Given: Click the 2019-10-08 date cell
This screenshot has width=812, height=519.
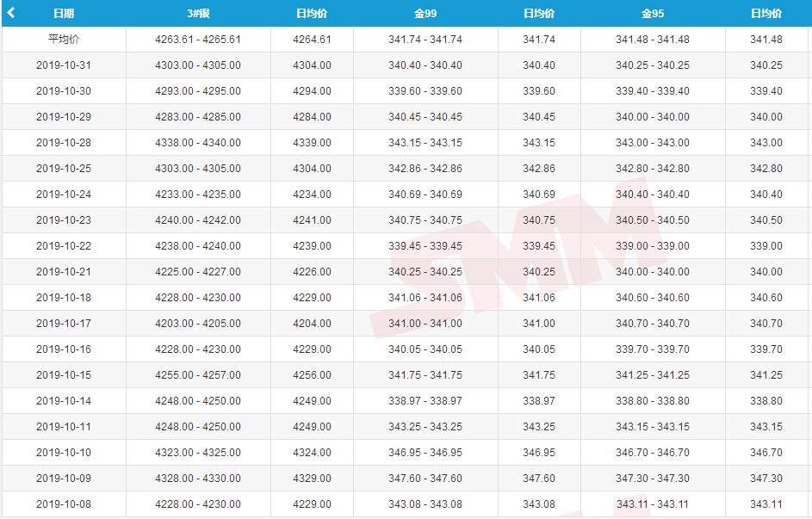Looking at the screenshot, I should pos(64,504).
